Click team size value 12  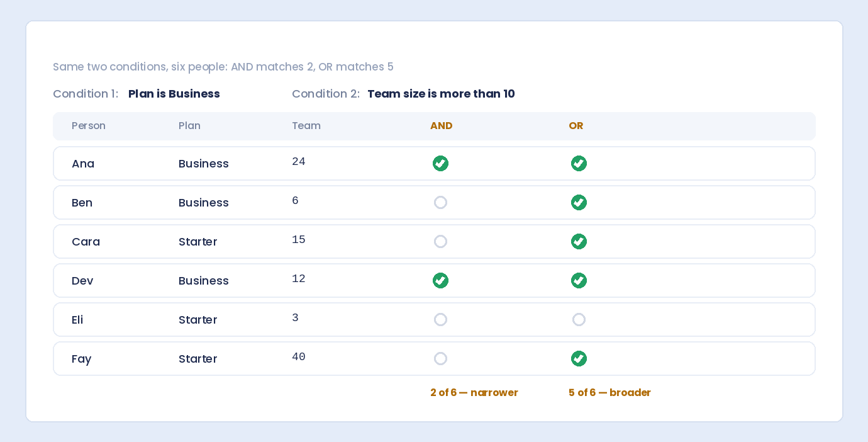pyautogui.click(x=299, y=279)
